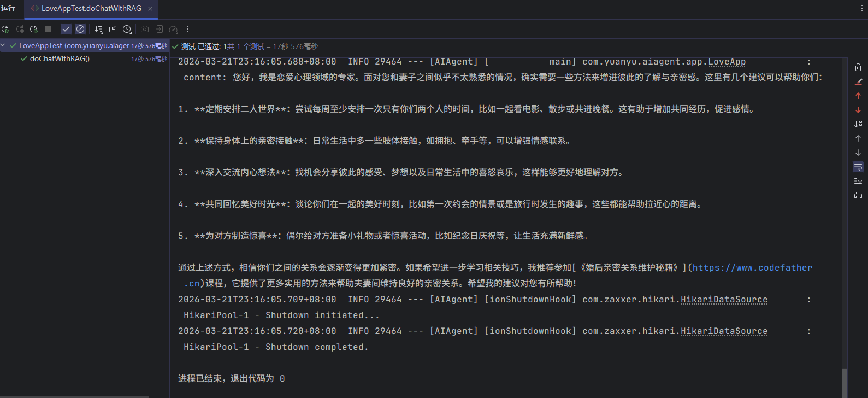Click the rerun failed tests icon

(x=20, y=29)
